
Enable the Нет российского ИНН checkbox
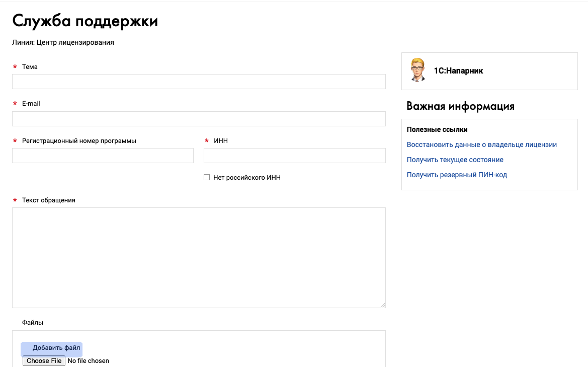click(207, 177)
